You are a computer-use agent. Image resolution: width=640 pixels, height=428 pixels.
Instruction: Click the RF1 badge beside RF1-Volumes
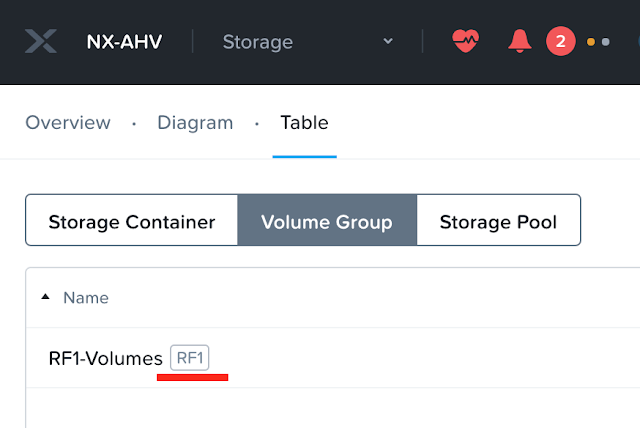tap(190, 358)
